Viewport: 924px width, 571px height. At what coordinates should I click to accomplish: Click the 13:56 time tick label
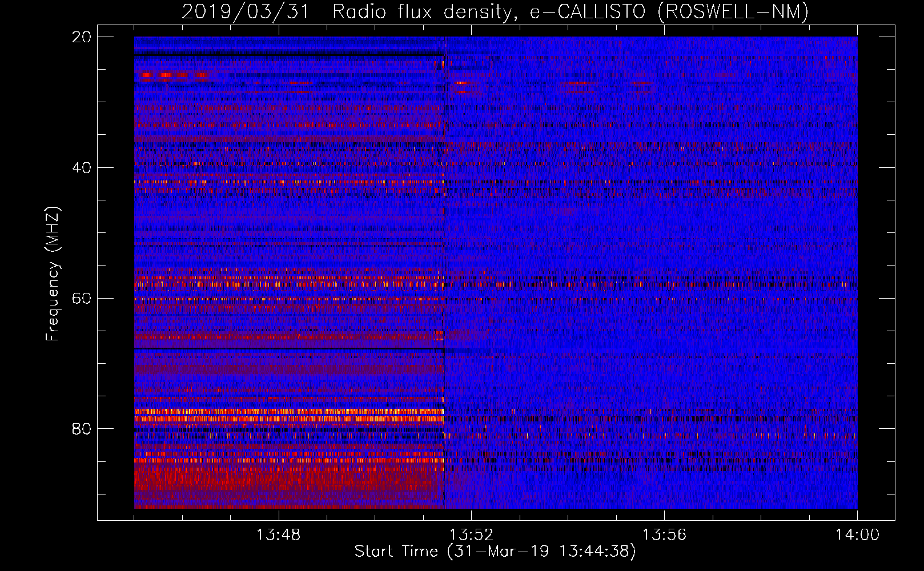click(x=664, y=535)
